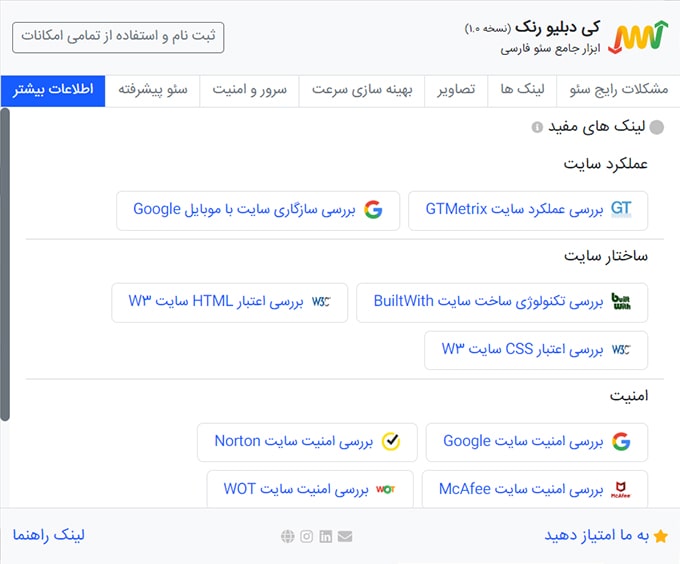Click Google logo in site security card
Image resolution: width=680 pixels, height=564 pixels.
621,441
